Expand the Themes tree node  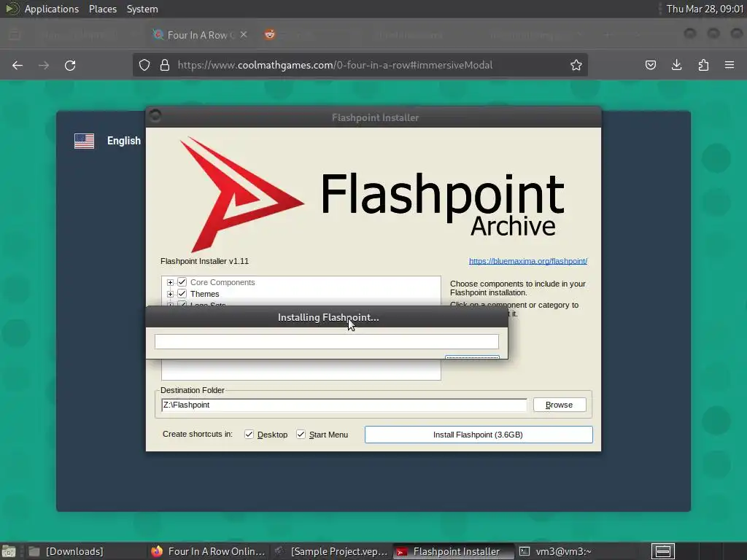pyautogui.click(x=170, y=294)
